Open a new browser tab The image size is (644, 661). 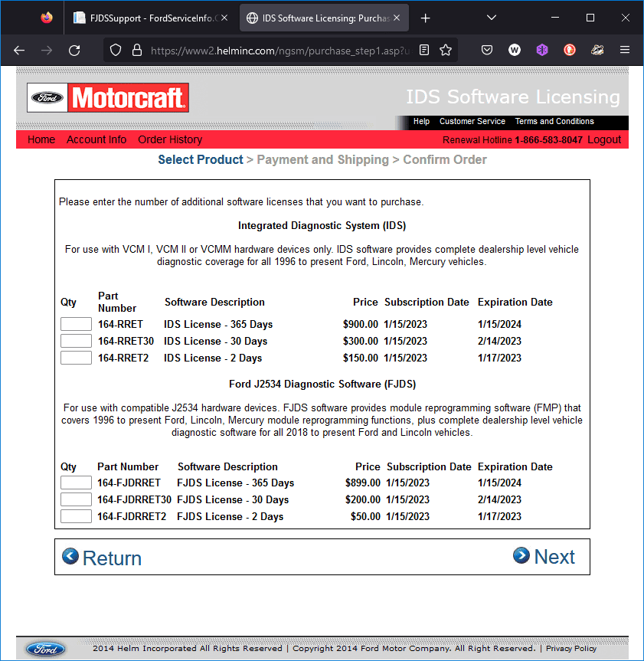click(426, 18)
